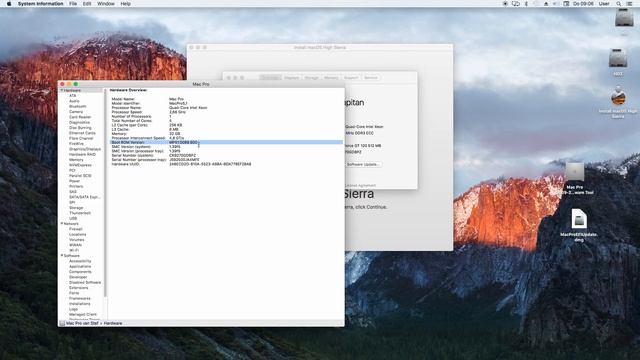Screen dimensions: 640x360
Task: Select ATA in the sidebar
Action: (x=73, y=96)
